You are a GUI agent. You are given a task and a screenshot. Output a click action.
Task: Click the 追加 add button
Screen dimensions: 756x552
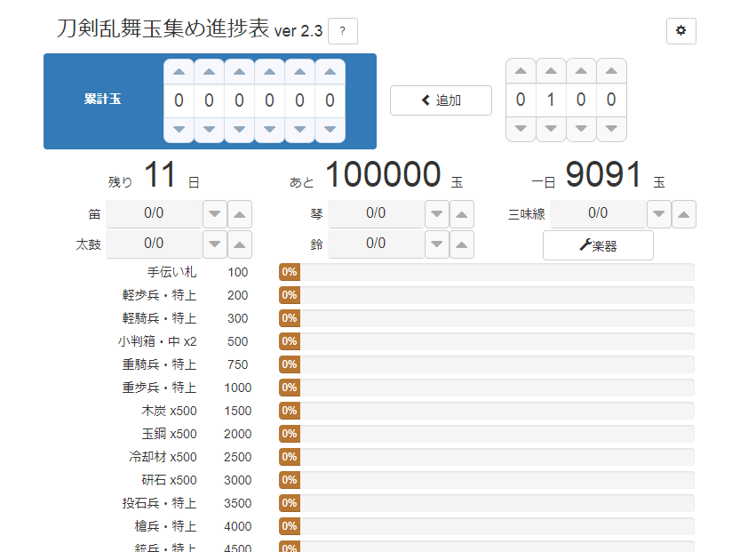click(441, 100)
